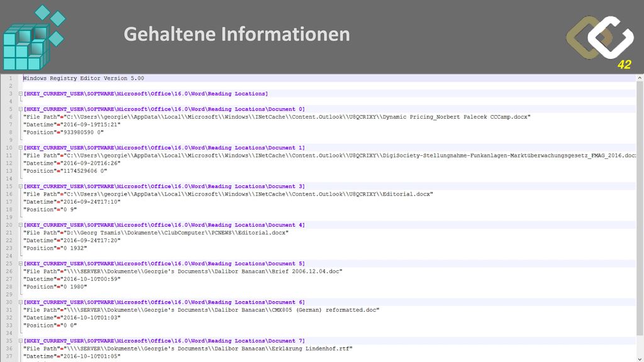The width and height of the screenshot is (644, 362).
Task: Collapse the Document 7 key fold marker
Action: click(x=21, y=341)
